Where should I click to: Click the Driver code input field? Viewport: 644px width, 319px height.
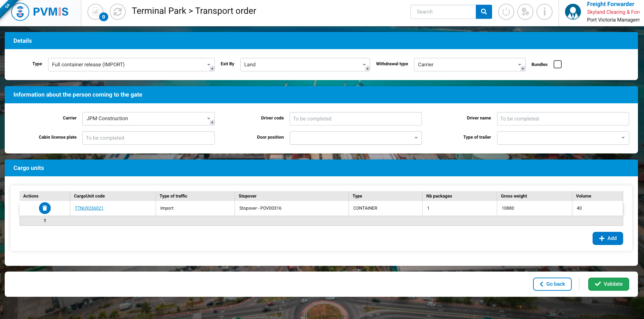point(355,119)
